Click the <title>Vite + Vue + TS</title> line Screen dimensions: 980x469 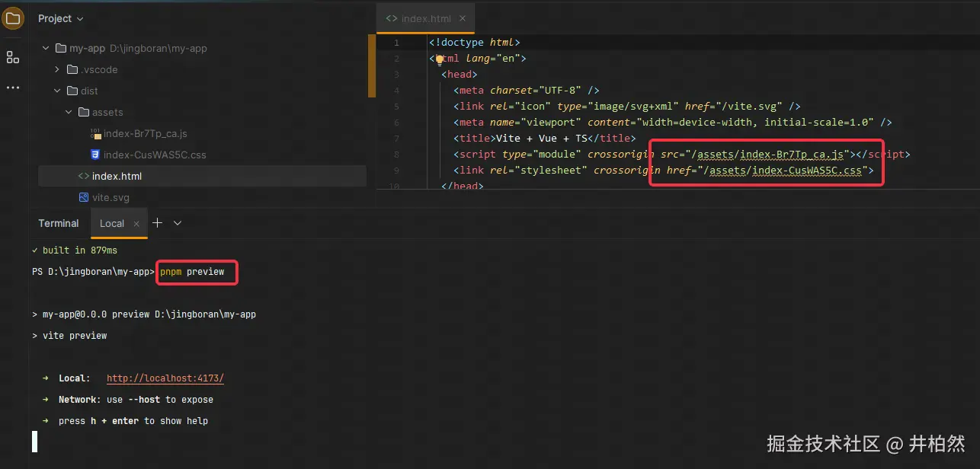pos(544,139)
